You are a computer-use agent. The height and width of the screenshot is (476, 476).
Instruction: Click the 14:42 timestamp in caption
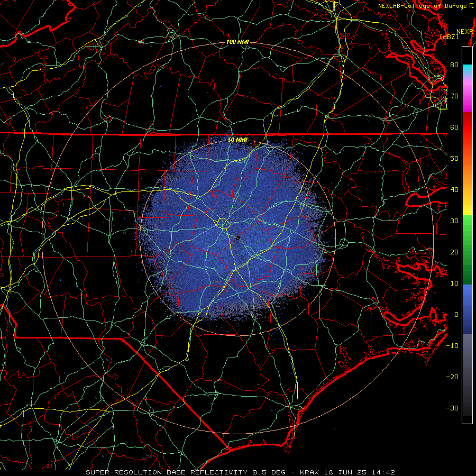click(x=385, y=472)
